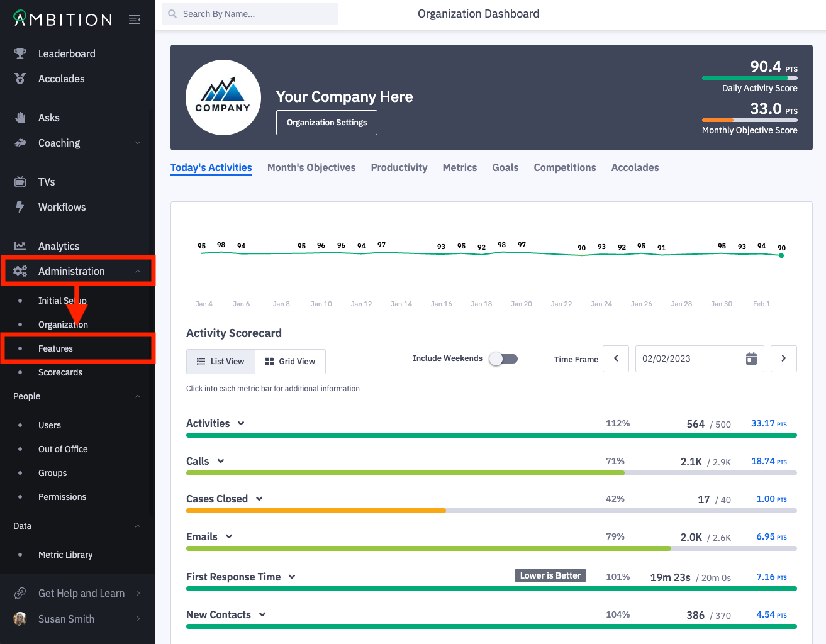Collapse sidebar with the hamburger menu icon
Image resolution: width=826 pixels, height=644 pixels.
point(135,19)
